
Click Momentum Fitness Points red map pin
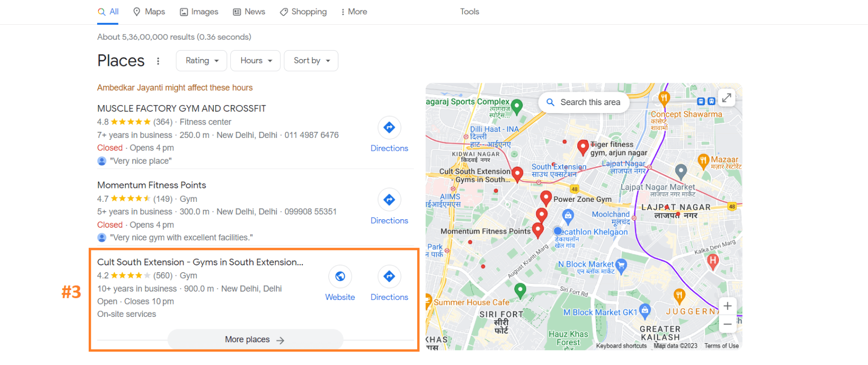(x=538, y=231)
